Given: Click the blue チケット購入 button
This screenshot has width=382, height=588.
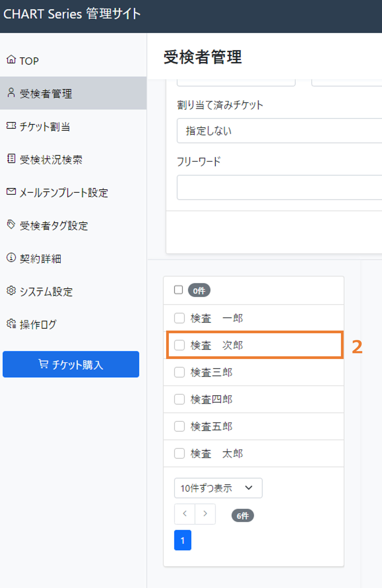Looking at the screenshot, I should 71,364.
